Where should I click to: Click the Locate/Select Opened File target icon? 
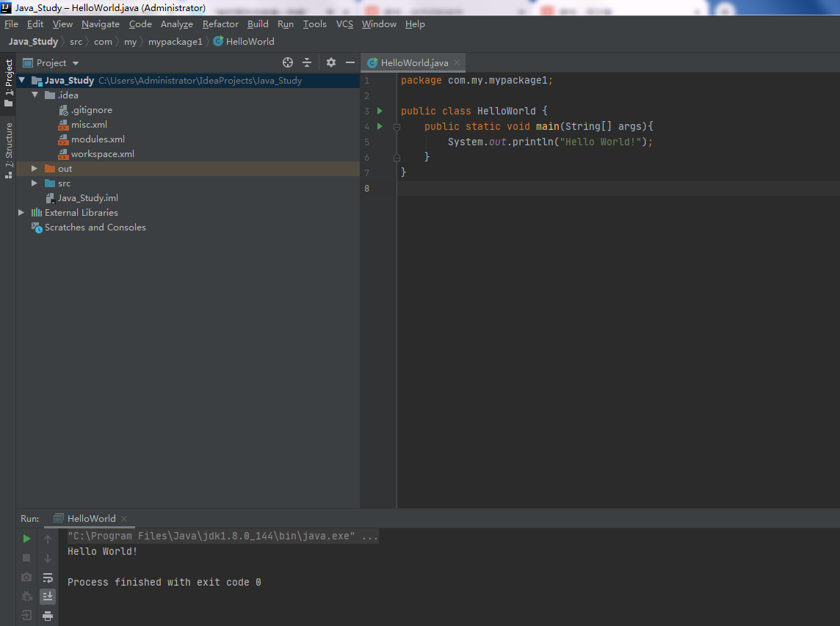(288, 62)
